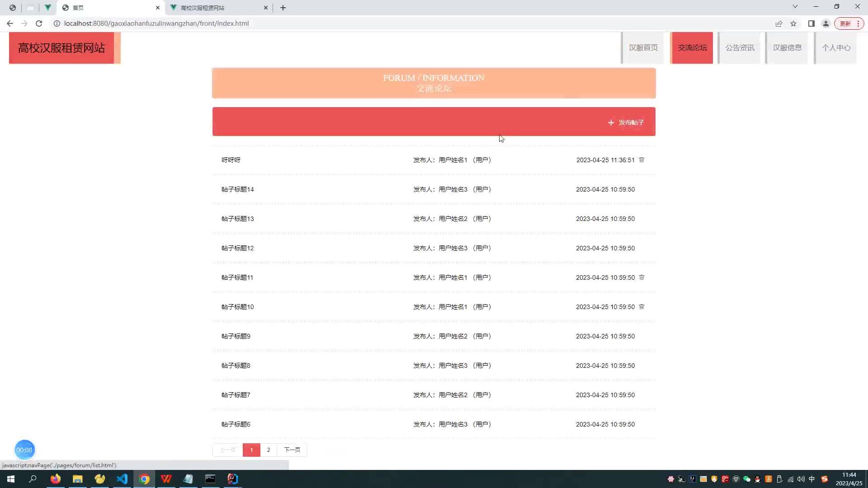Reload the page with refresh icon

[39, 23]
